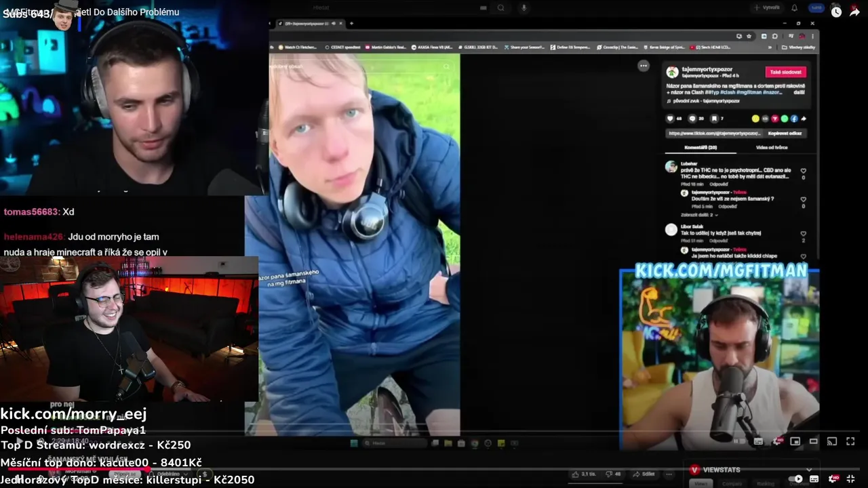This screenshot has width=868, height=488.
Task: Seek on the red outer video progress bar
Action: click(x=434, y=468)
